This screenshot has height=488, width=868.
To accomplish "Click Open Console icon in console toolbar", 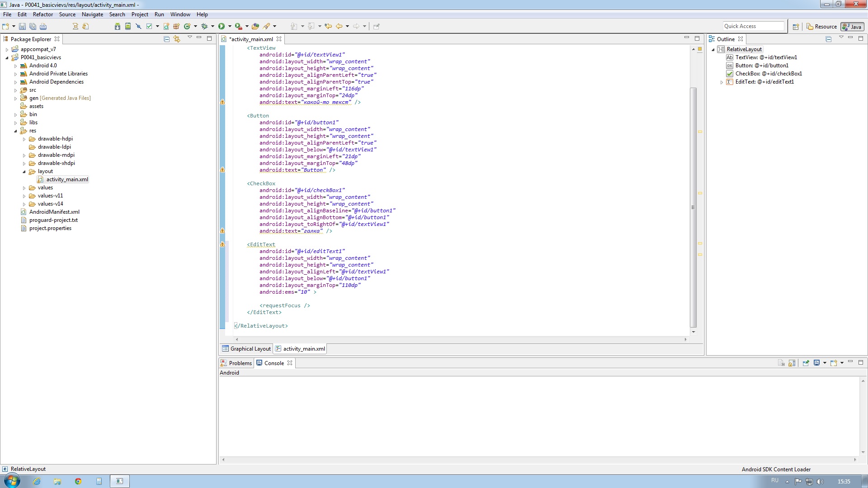I will (x=834, y=363).
